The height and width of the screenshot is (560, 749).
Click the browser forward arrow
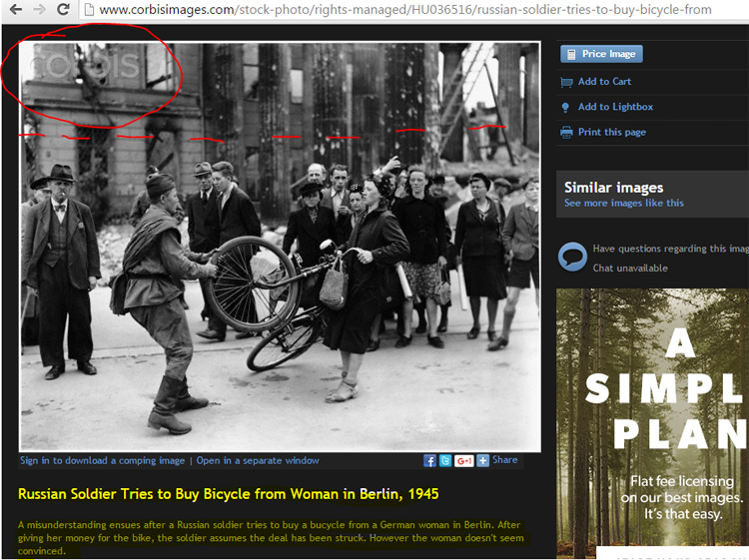[39, 10]
